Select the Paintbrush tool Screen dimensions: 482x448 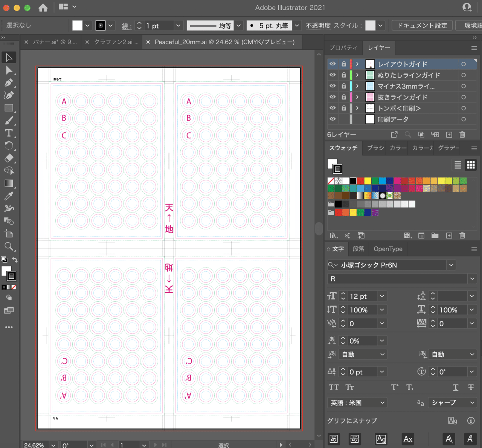(9, 120)
